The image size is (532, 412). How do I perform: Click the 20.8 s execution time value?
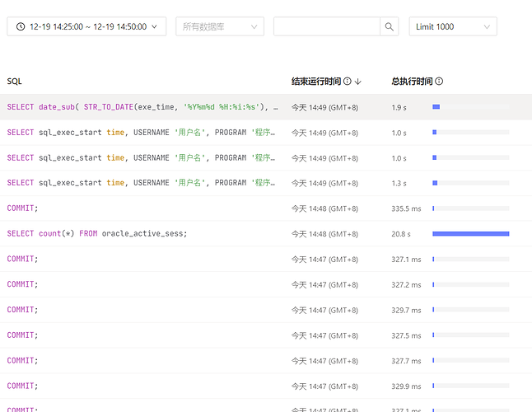coord(401,234)
